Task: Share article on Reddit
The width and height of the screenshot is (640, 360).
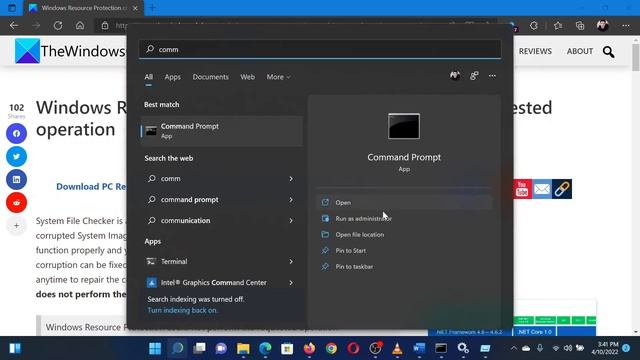Action: click(16, 202)
